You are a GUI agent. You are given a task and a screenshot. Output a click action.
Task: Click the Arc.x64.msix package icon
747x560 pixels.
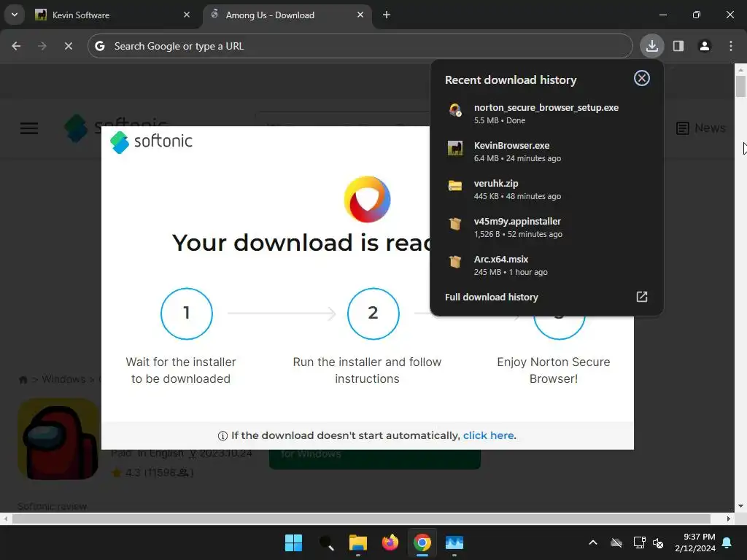(455, 262)
